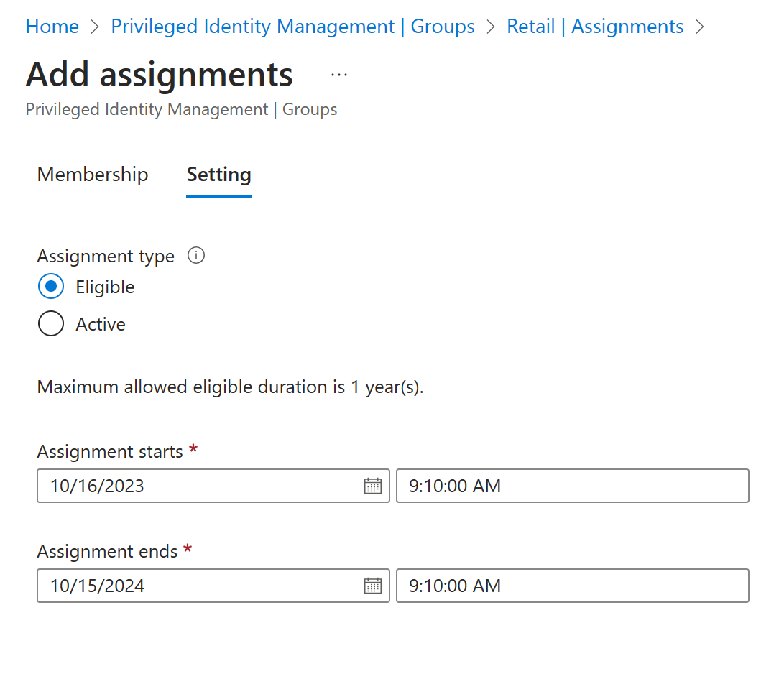
Task: Switch to the Membership tab
Action: [93, 175]
